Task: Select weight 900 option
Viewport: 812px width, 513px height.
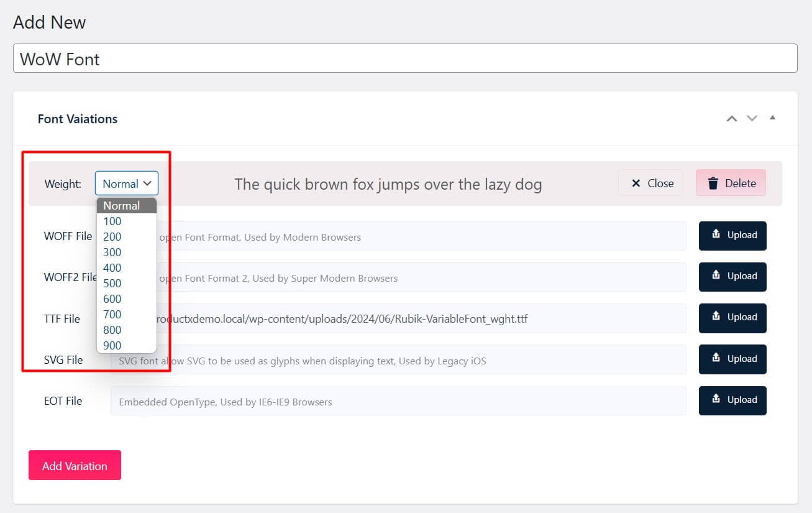Action: coord(112,346)
